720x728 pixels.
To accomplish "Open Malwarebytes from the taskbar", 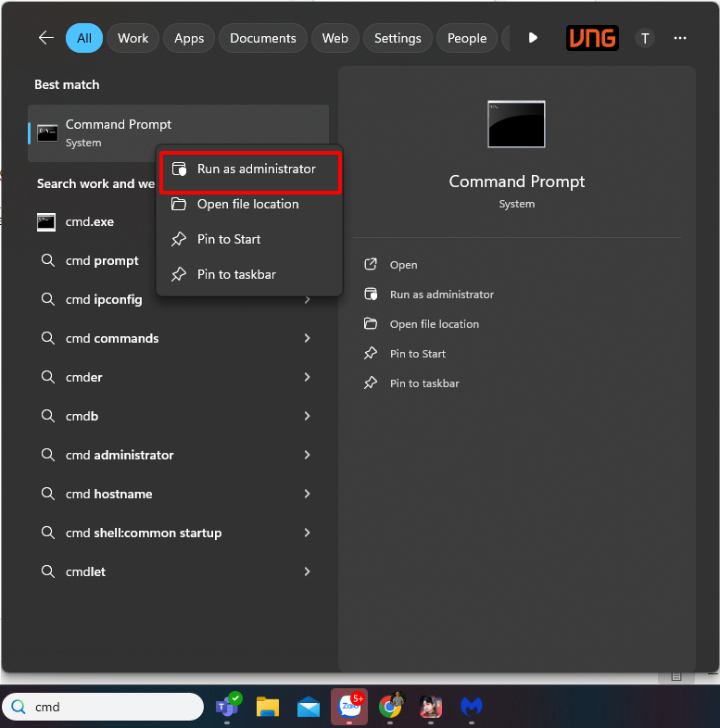I will point(472,707).
